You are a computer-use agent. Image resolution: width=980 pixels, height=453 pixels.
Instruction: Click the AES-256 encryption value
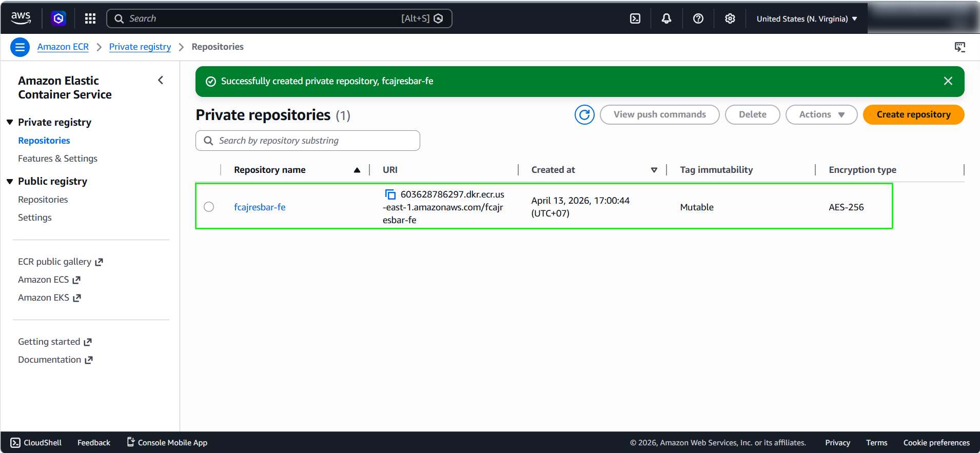pos(846,207)
